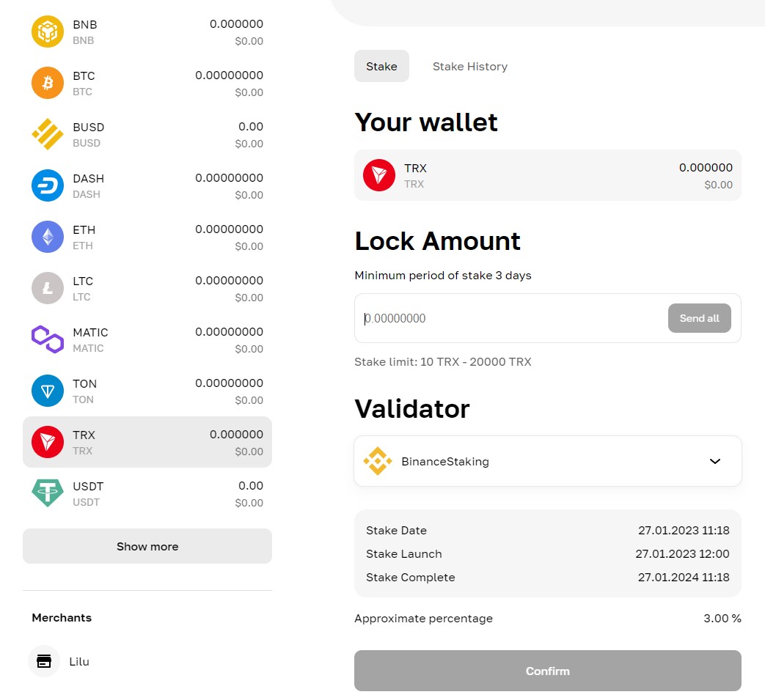Click the Litecoin LTC icon

pos(48,288)
